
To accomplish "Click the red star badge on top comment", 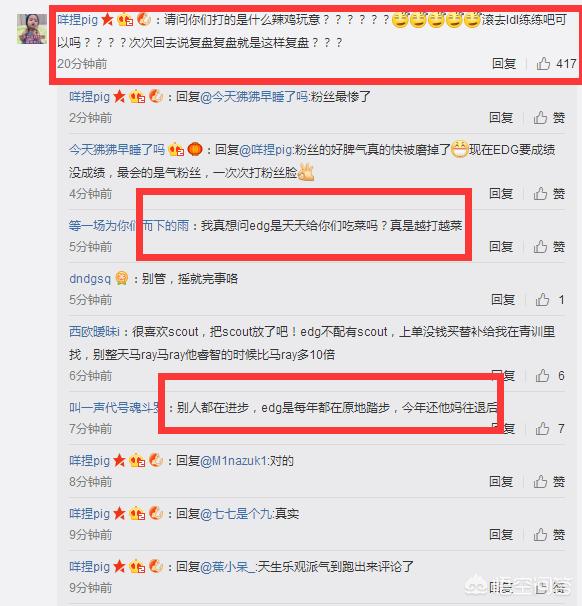I will pyautogui.click(x=107, y=19).
